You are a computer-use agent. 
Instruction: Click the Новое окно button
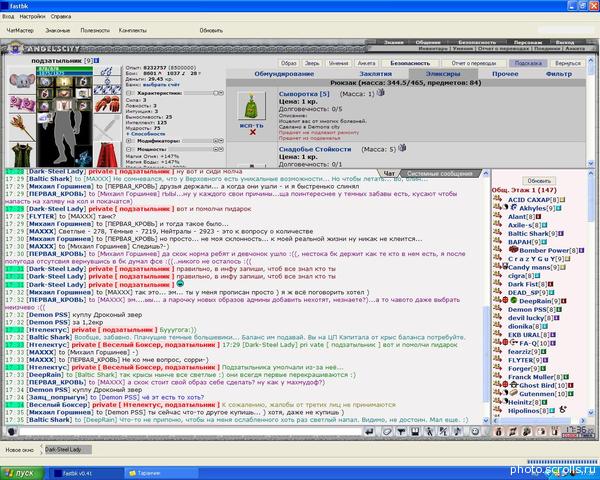click(x=20, y=450)
